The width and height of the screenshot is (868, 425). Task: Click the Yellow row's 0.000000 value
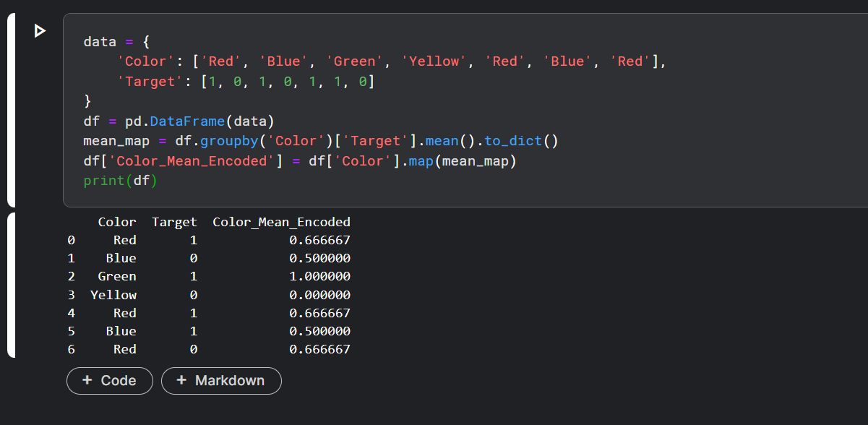(x=319, y=295)
